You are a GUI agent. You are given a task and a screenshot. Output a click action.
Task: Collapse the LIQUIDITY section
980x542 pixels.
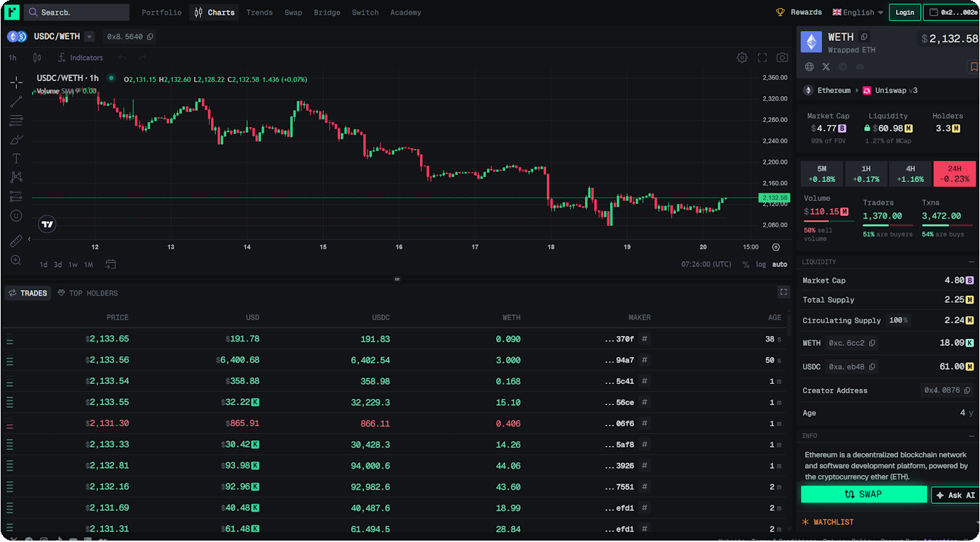click(972, 262)
